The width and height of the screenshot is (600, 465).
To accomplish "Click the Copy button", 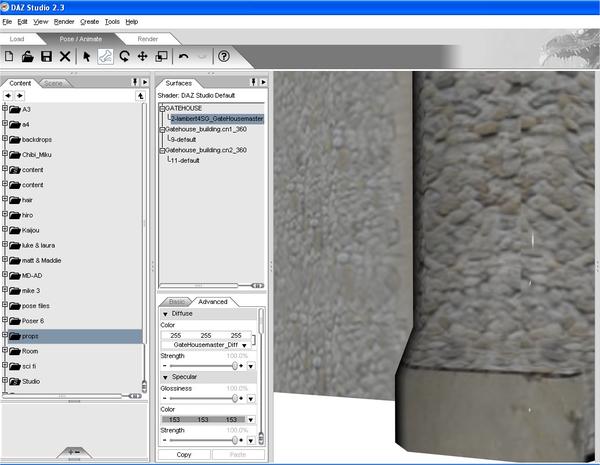I will click(x=184, y=455).
